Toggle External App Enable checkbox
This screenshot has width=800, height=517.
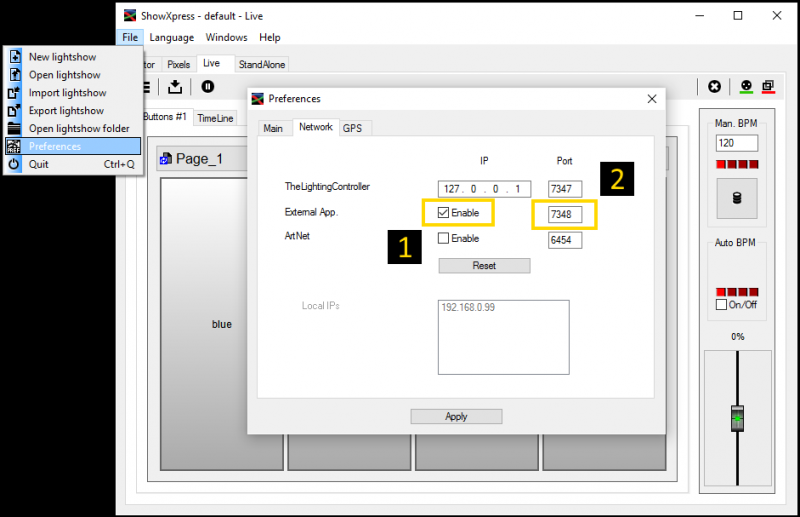tap(443, 213)
